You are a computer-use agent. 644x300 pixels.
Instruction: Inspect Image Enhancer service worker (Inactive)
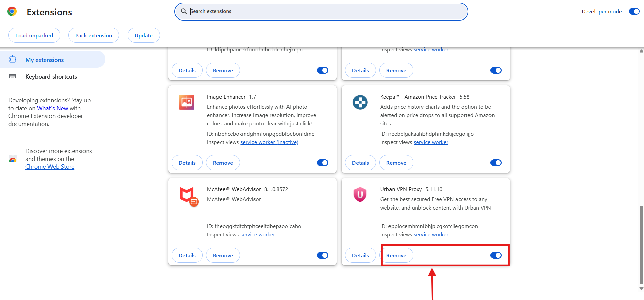click(x=269, y=142)
